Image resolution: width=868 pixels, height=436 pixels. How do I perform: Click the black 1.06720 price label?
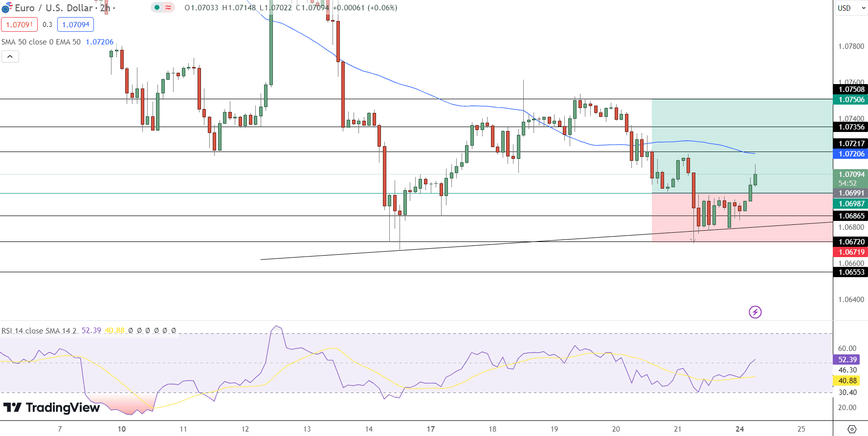(851, 241)
